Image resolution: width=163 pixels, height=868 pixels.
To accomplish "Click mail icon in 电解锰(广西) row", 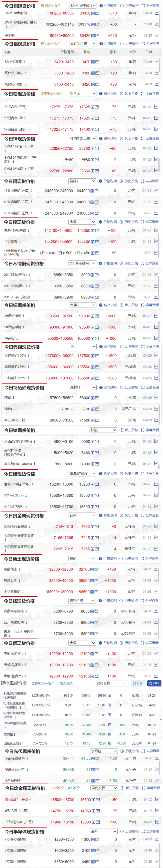I will point(97,654).
